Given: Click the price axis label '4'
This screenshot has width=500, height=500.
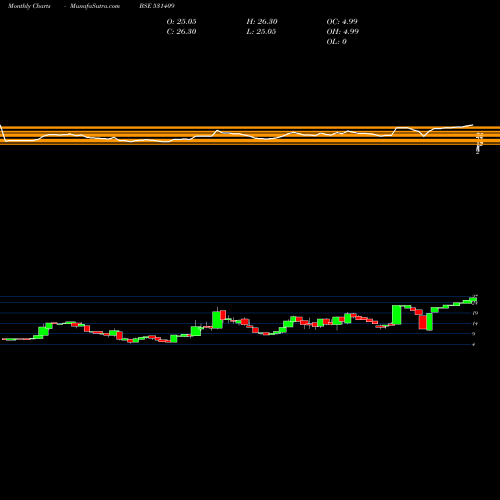Looking at the screenshot, I should pos(474,344).
